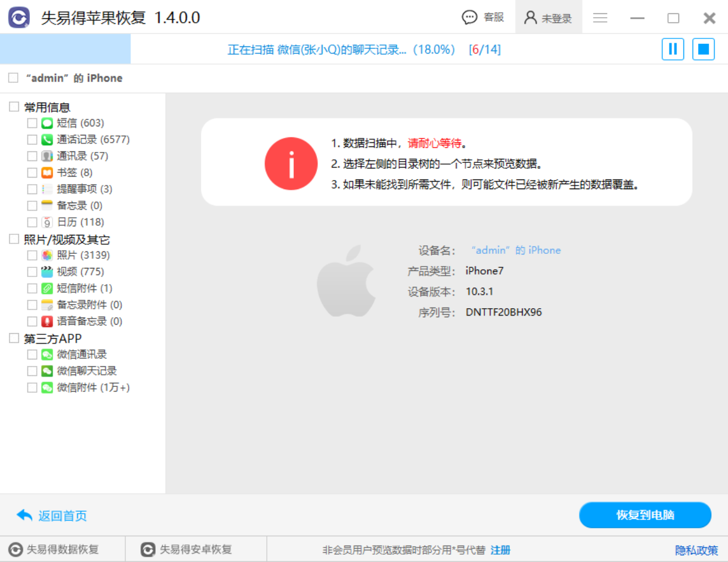Check the 第三方APP group checkbox
Viewport: 728px width, 562px height.
click(14, 338)
